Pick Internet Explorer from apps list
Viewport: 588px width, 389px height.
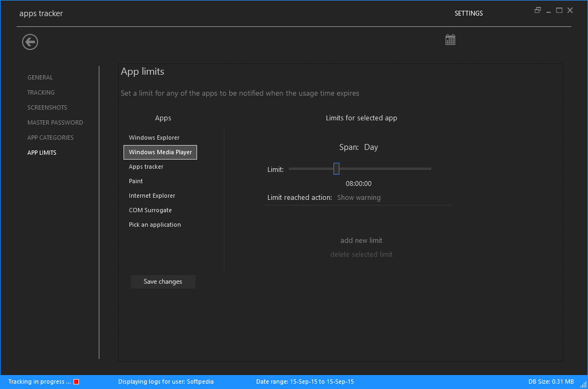[152, 196]
